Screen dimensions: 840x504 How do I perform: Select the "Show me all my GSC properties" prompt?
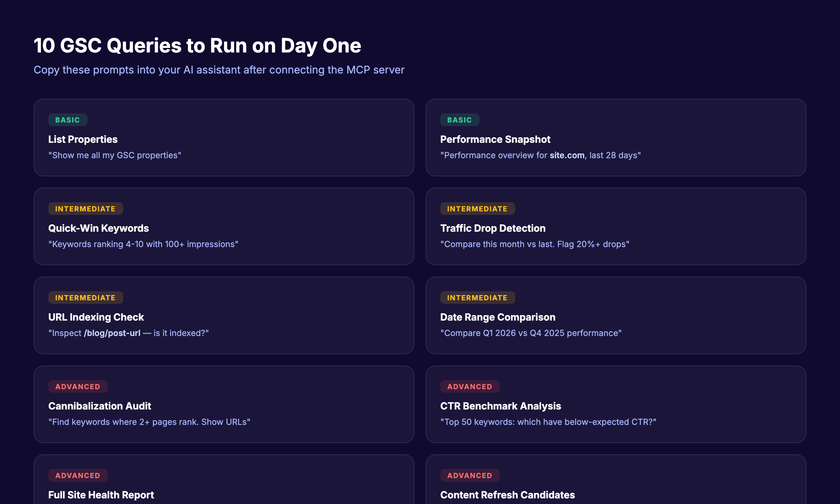click(114, 155)
